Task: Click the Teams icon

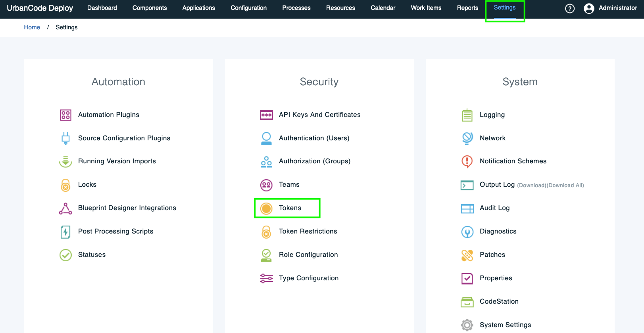Action: tap(266, 185)
